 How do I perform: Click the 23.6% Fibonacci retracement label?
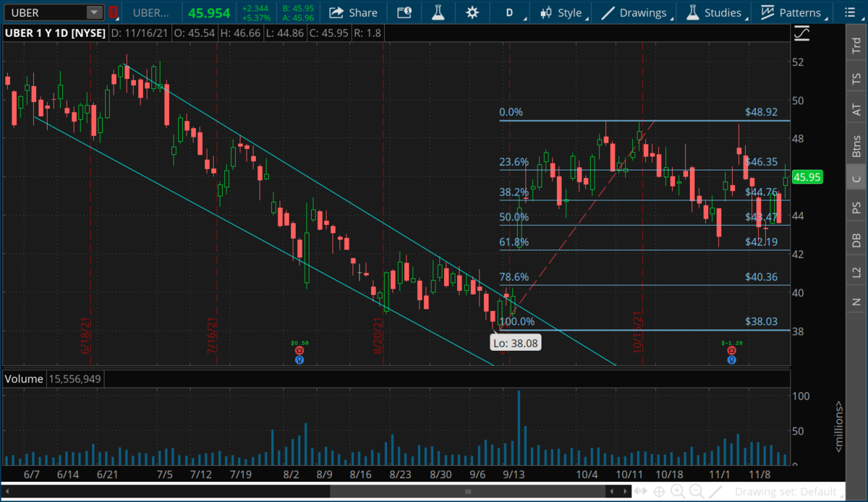(514, 163)
